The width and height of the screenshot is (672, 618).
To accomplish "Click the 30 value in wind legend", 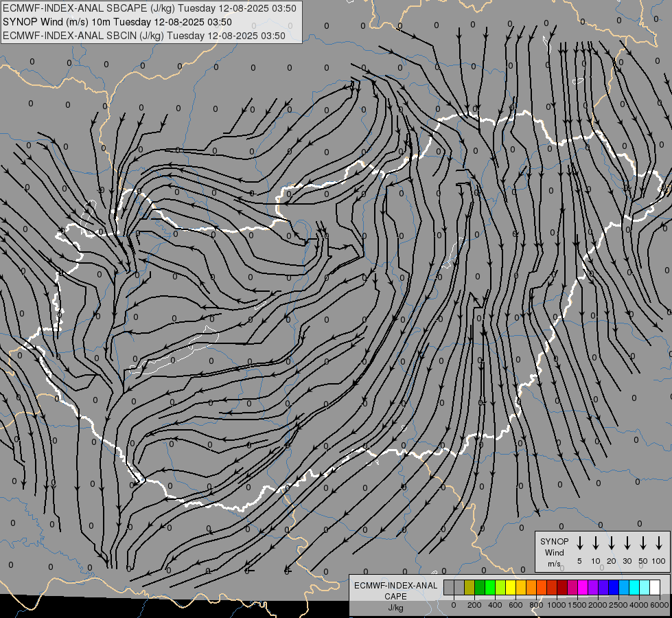I will [627, 561].
